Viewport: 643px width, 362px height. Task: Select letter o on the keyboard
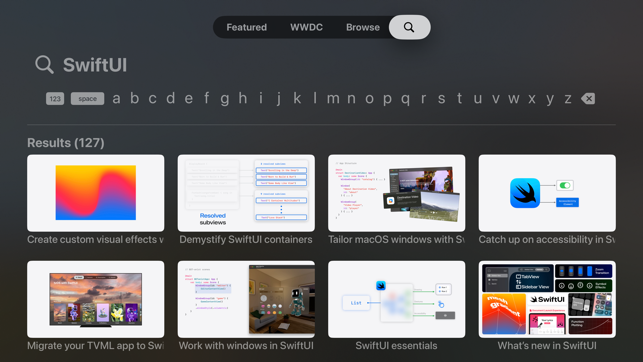(369, 99)
